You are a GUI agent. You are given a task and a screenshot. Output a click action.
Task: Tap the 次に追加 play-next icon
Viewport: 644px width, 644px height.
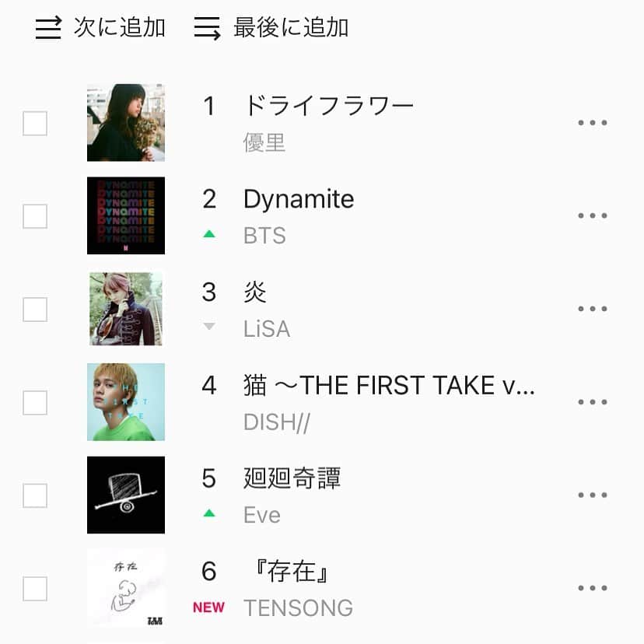click(x=48, y=29)
